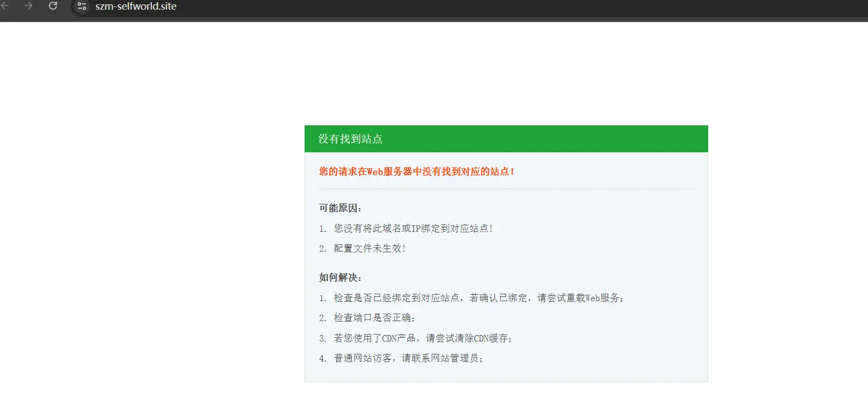Click the browser forward arrow
Screen dimensions: 868x412
(x=29, y=6)
